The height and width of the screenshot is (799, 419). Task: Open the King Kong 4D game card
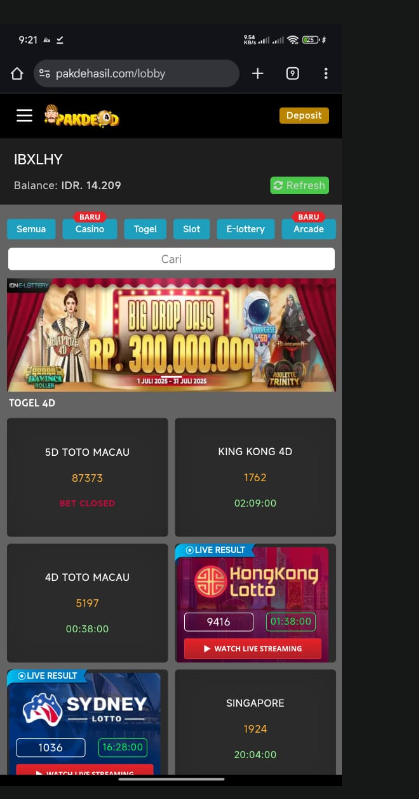pyautogui.click(x=255, y=477)
